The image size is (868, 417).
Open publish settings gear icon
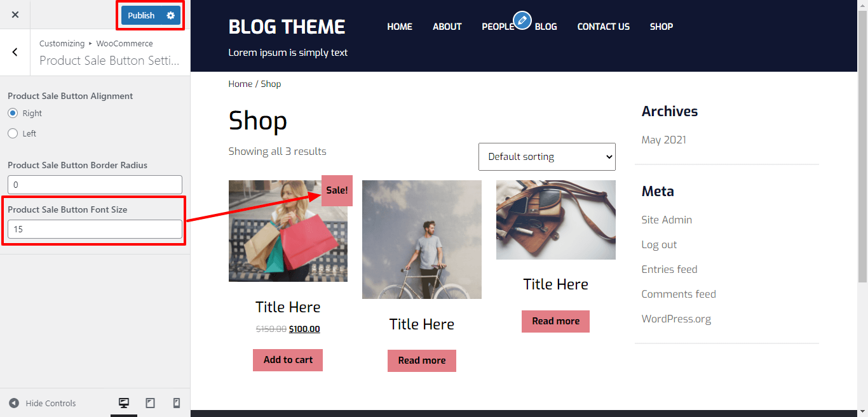170,15
